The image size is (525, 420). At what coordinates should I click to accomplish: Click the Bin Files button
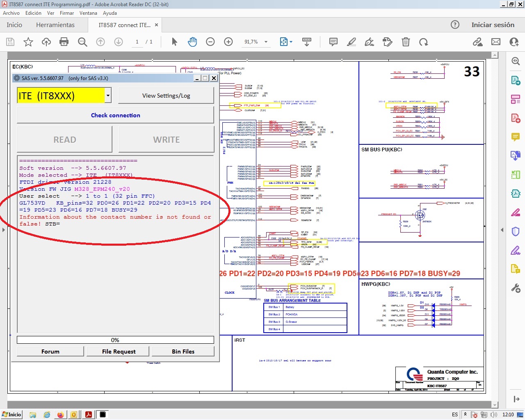pos(183,352)
